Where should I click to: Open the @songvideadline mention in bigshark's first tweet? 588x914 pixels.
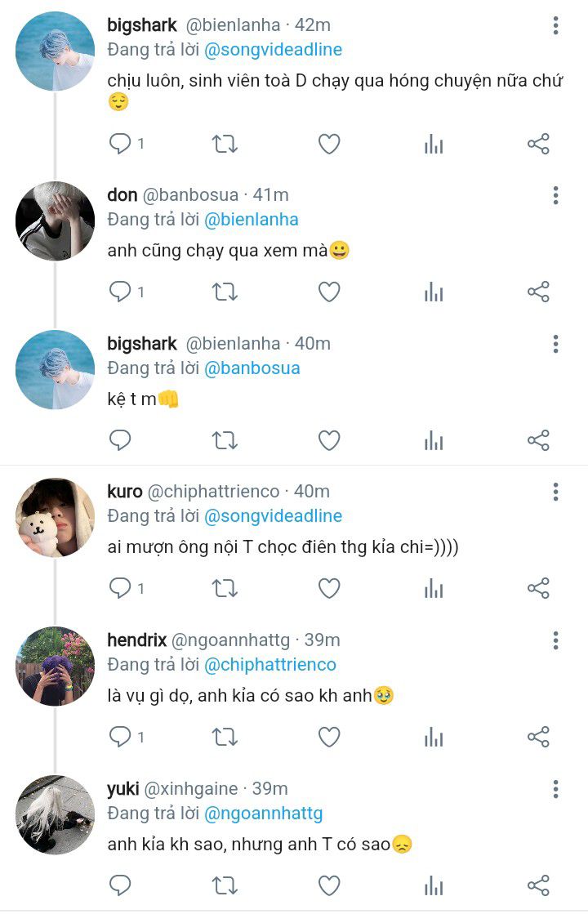point(273,50)
